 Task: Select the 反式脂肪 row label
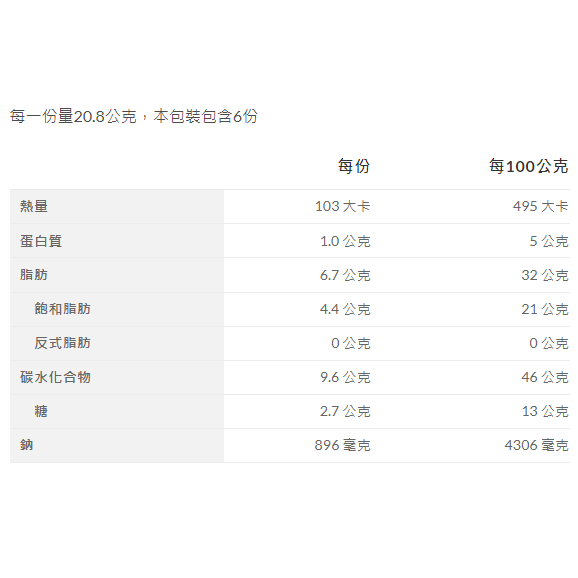(62, 343)
